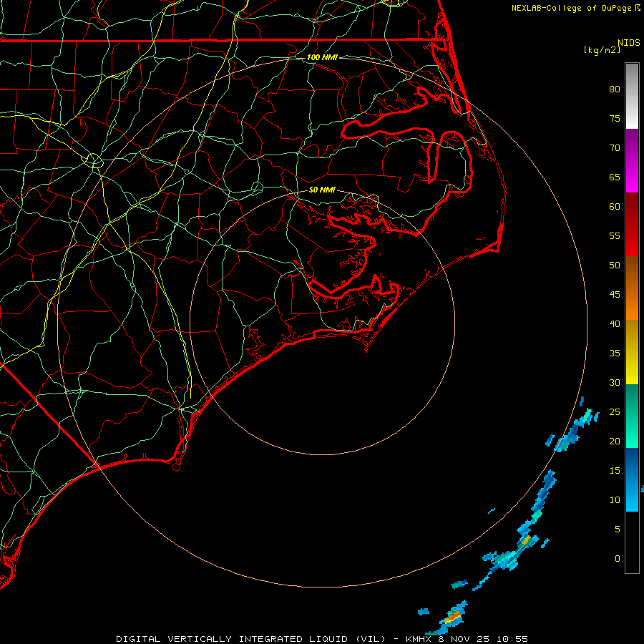Screen dimensions: 644x644
Task: Click the 80 value on color scale
Action: point(615,89)
